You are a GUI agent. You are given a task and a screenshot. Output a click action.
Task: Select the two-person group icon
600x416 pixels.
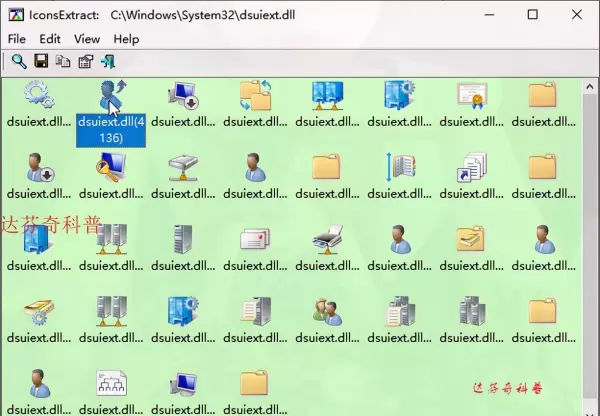pyautogui.click(x=327, y=312)
